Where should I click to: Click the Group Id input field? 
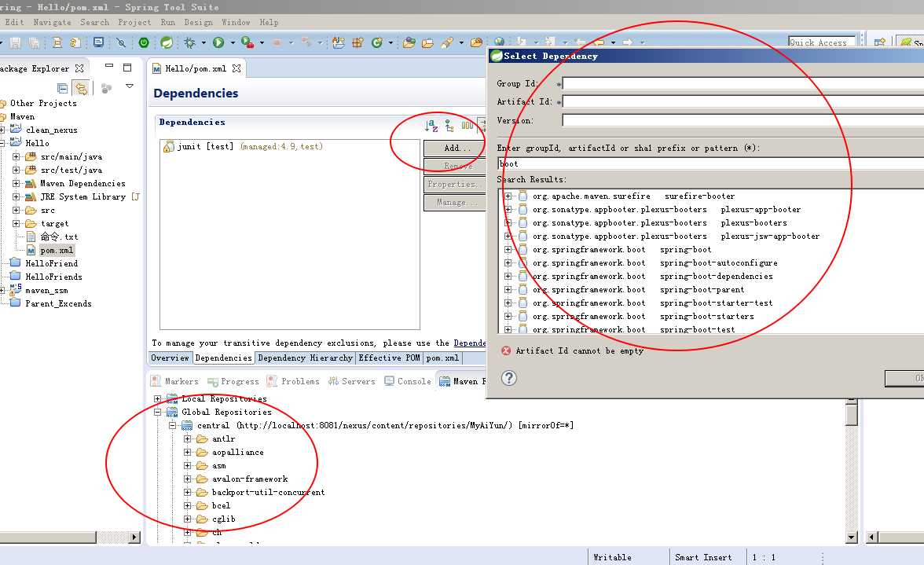[x=743, y=83]
